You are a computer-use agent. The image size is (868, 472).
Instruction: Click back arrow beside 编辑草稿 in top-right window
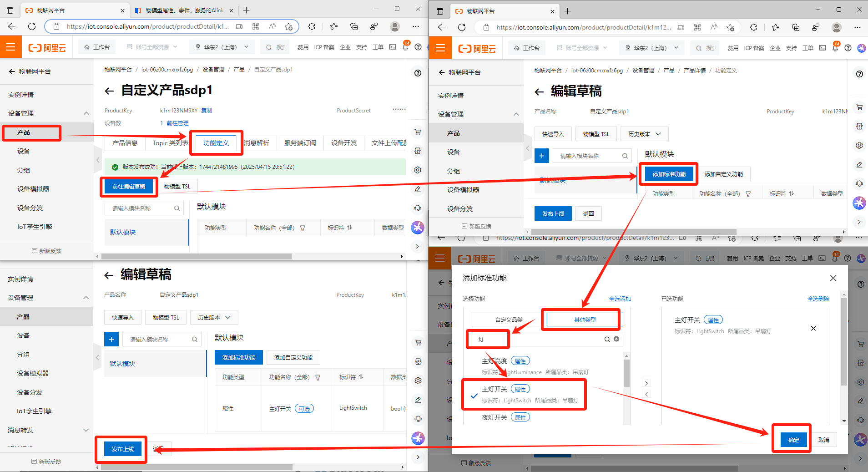[x=539, y=92]
